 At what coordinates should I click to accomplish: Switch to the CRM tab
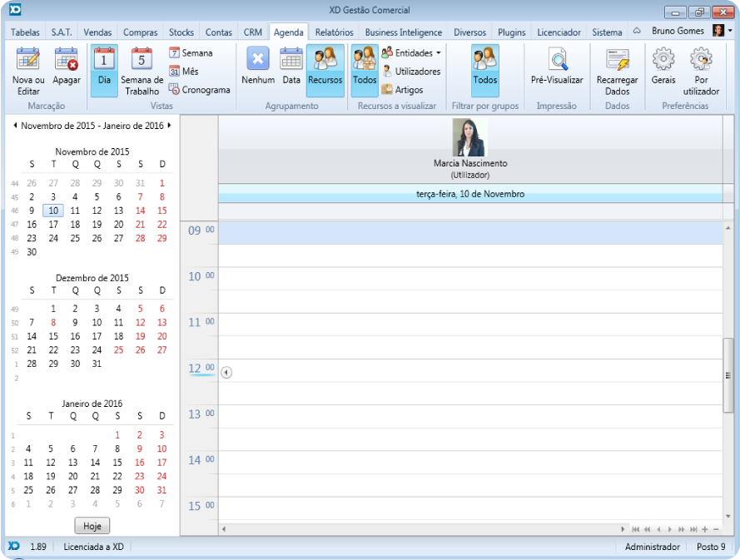coord(253,32)
